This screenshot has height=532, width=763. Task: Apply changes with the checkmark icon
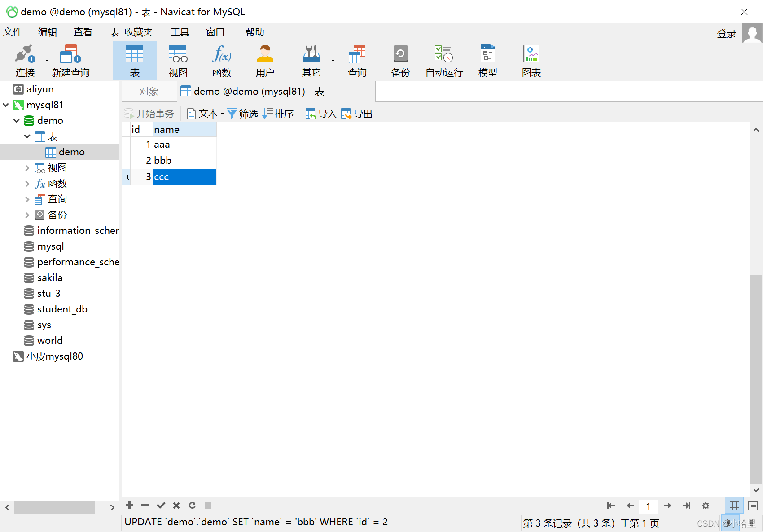click(x=161, y=506)
